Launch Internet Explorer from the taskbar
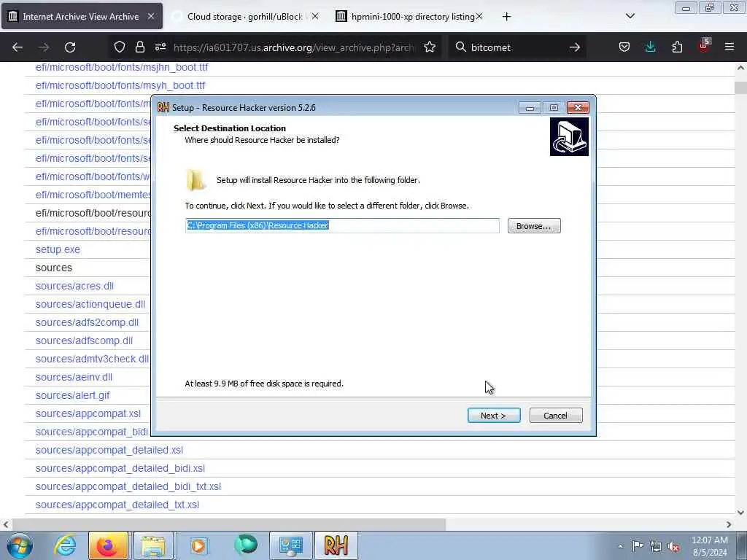 click(x=65, y=545)
